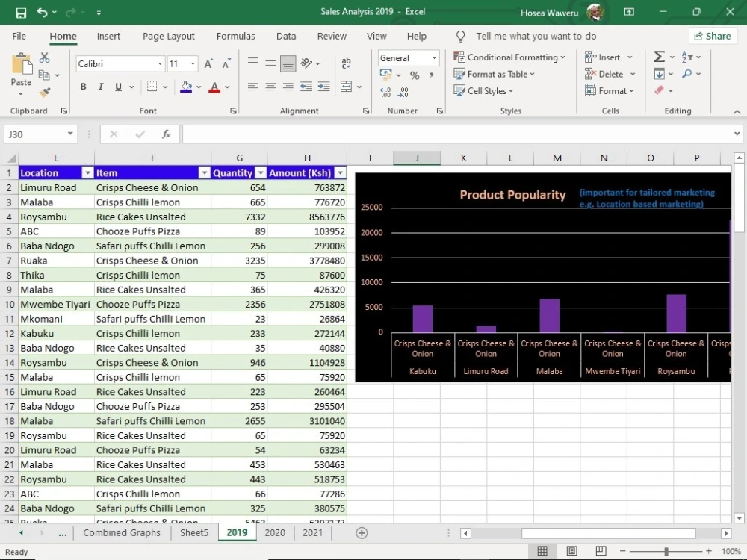The height and width of the screenshot is (560, 747).
Task: Expand the General number format dropdown
Action: [x=433, y=57]
